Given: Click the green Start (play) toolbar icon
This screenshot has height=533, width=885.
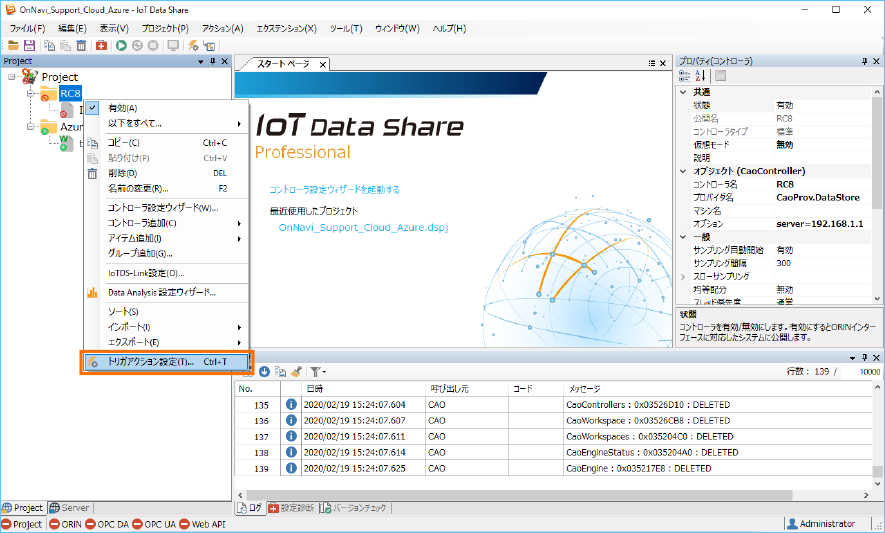Looking at the screenshot, I should [121, 45].
